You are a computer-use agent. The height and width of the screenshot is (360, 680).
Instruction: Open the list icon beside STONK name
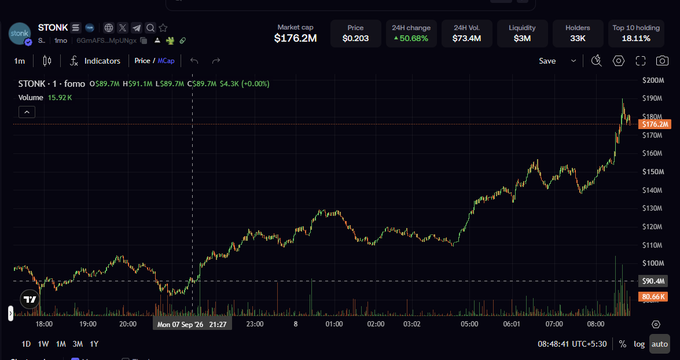[75, 28]
